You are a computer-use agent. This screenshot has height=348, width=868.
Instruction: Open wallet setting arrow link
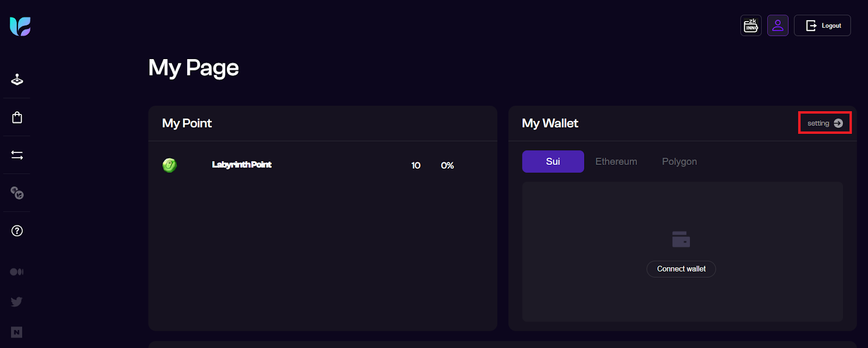point(825,123)
